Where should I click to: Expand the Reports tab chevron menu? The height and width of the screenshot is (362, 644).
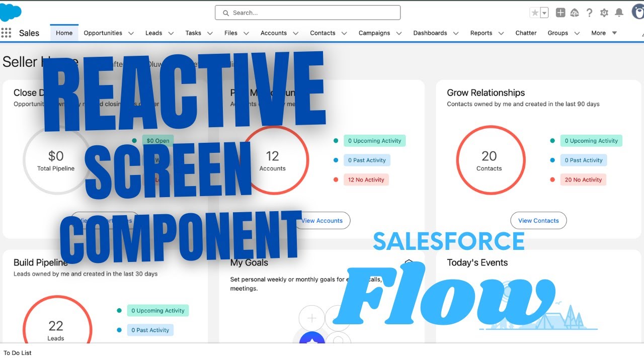(501, 33)
